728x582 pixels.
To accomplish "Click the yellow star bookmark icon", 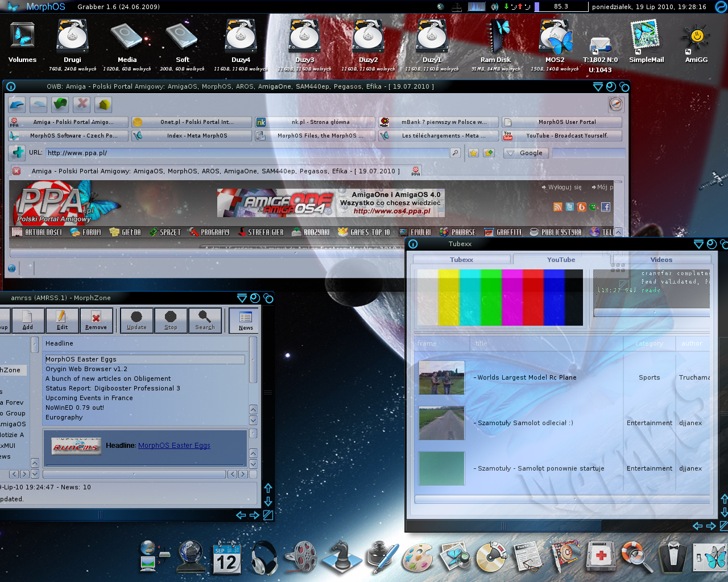I will 473,153.
